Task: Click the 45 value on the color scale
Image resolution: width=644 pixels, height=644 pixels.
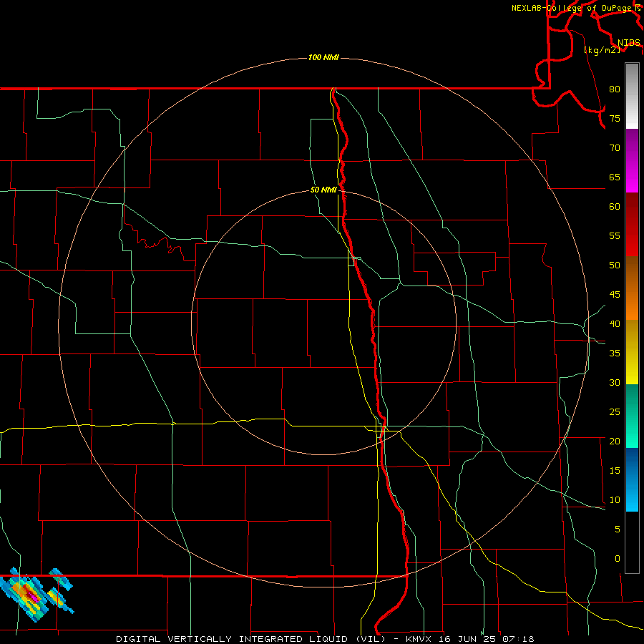Action: (x=615, y=295)
